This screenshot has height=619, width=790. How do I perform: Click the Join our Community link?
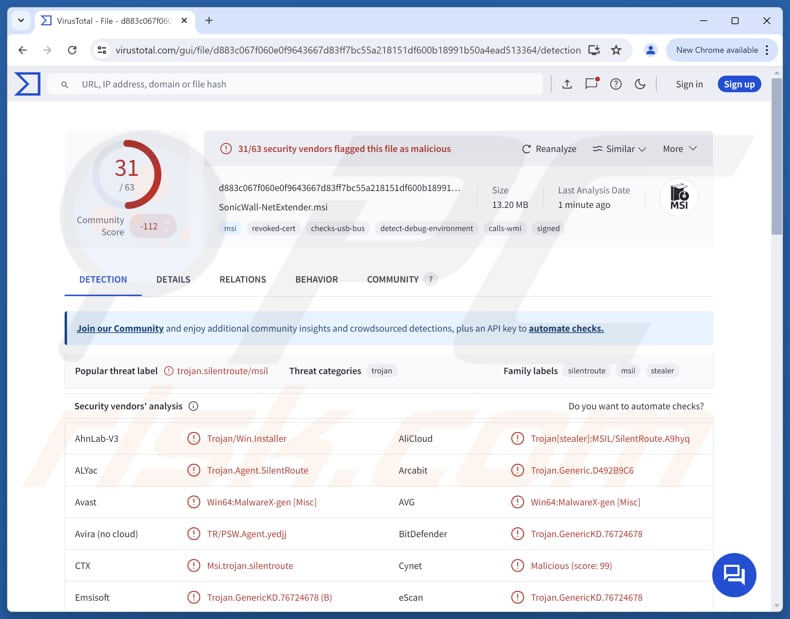point(120,328)
